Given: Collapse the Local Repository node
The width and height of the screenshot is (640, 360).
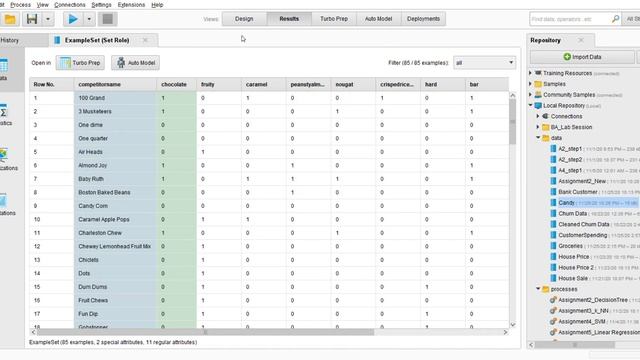Looking at the screenshot, I should click(x=531, y=105).
